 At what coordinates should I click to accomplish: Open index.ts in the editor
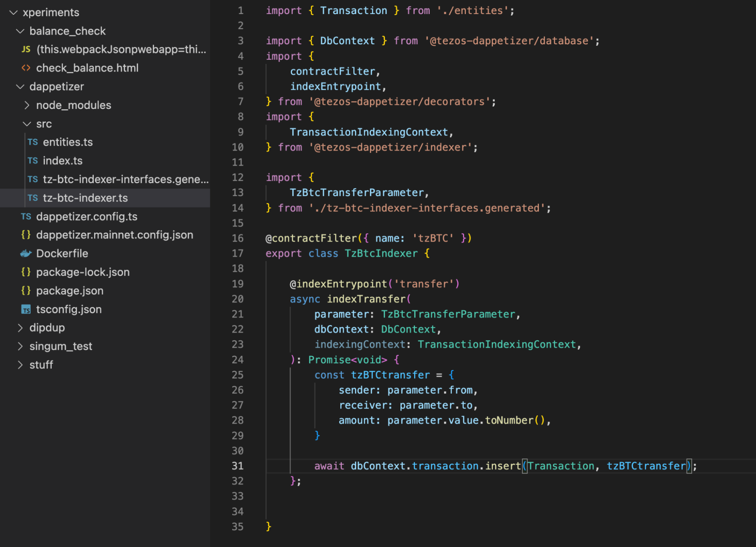62,161
